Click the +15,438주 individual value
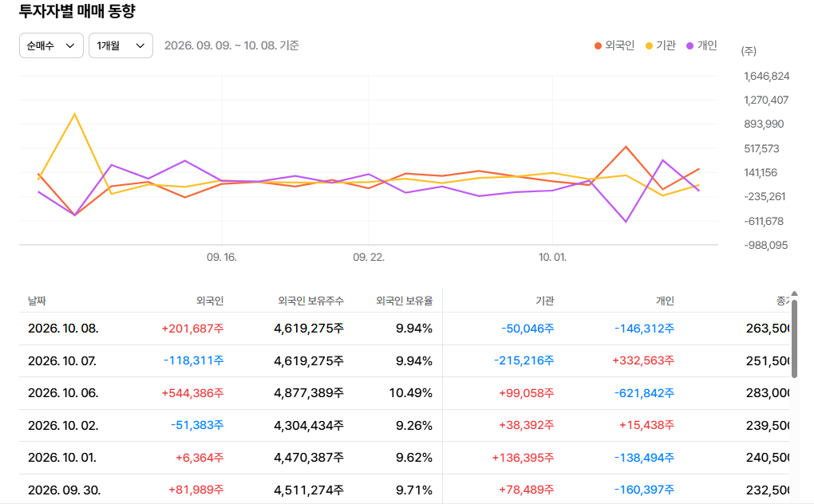Image resolution: width=814 pixels, height=504 pixels. coord(647,426)
